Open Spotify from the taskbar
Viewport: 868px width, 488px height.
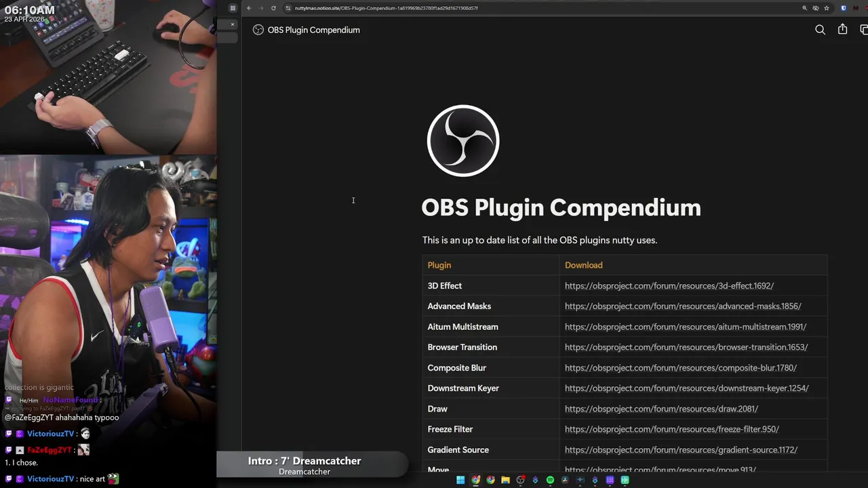coord(550,480)
